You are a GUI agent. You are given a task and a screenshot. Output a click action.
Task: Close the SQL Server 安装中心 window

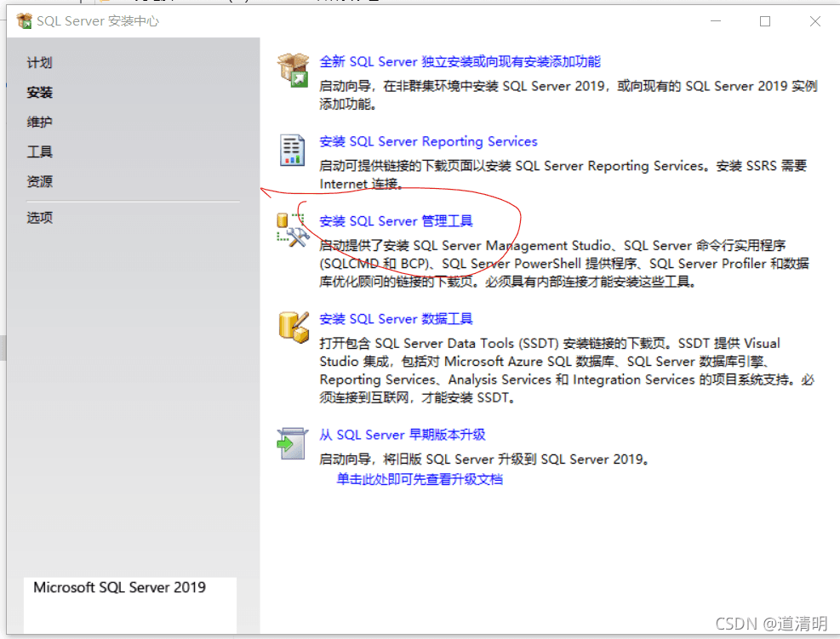pyautogui.click(x=814, y=21)
